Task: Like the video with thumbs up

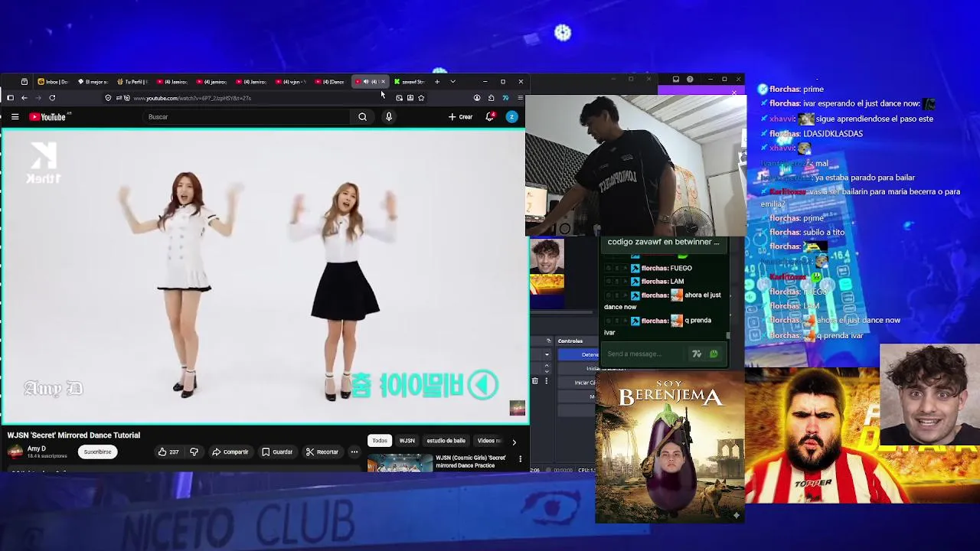Action: click(x=168, y=452)
